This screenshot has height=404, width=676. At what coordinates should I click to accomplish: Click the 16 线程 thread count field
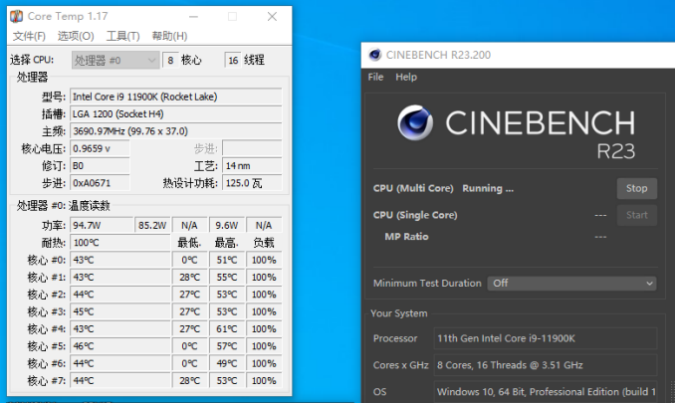[233, 60]
